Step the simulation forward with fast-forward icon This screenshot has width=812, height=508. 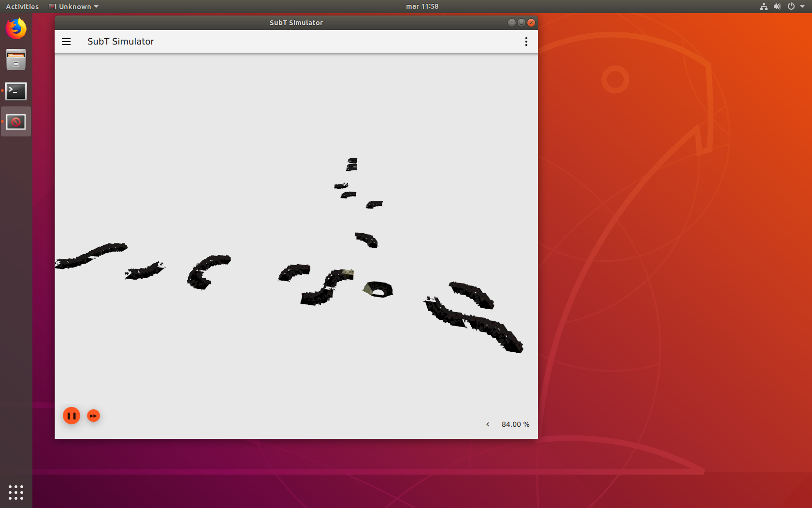(x=93, y=416)
